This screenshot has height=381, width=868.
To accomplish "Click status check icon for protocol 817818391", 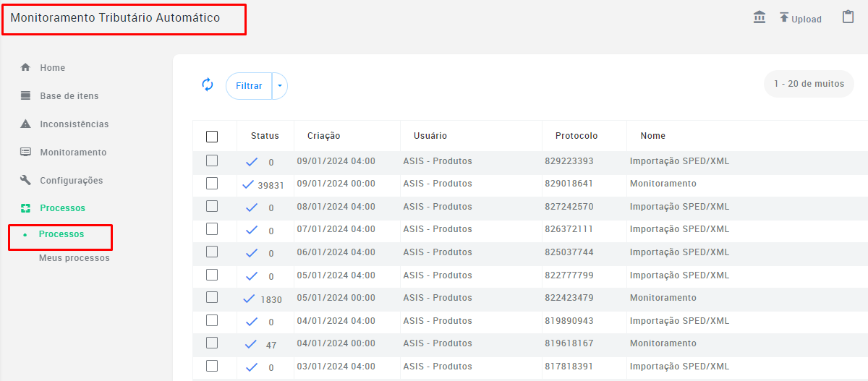I will coord(252,367).
